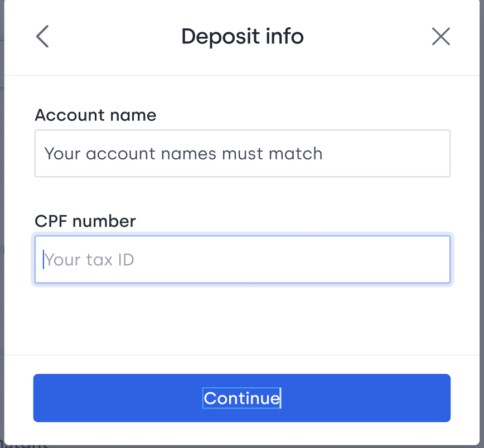The image size is (484, 448).
Task: Select the highlighted 'Continue' text label
Action: (241, 398)
